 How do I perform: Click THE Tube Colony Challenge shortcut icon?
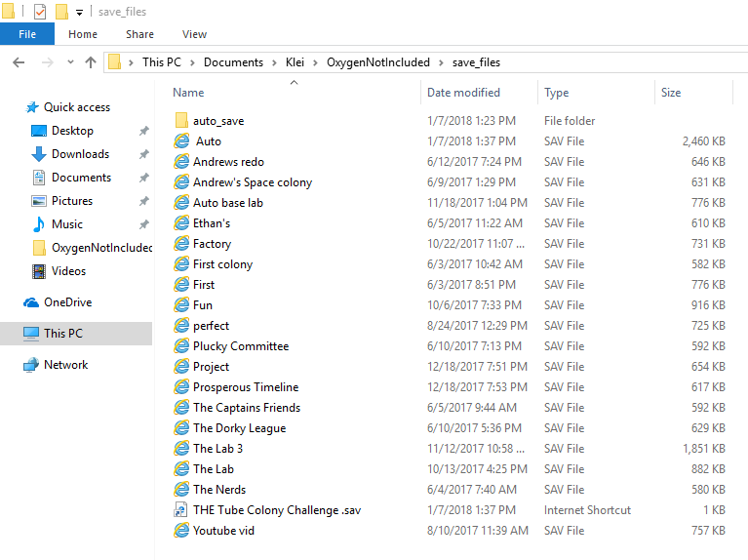click(181, 510)
